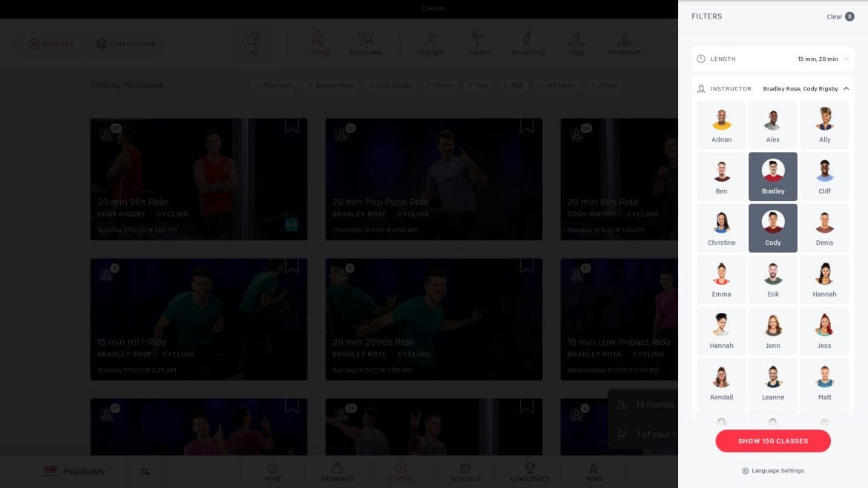The image size is (868, 488).
Task: Switch to the Stretching category tab
Action: tap(527, 43)
